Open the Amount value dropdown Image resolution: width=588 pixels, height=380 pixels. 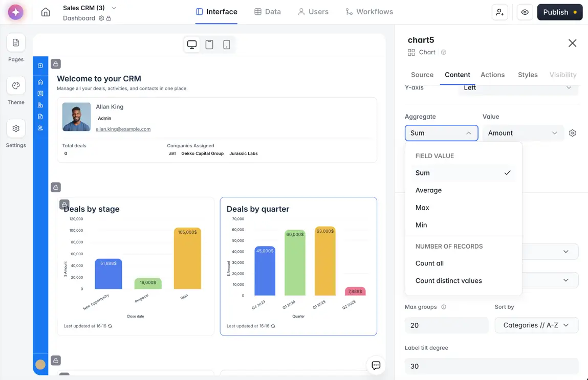coord(522,133)
